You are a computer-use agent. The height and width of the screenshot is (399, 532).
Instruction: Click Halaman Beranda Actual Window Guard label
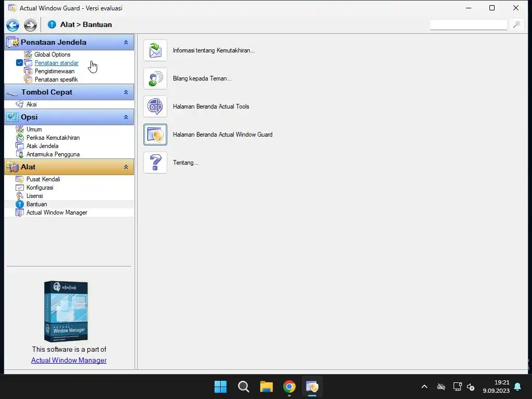pyautogui.click(x=222, y=135)
